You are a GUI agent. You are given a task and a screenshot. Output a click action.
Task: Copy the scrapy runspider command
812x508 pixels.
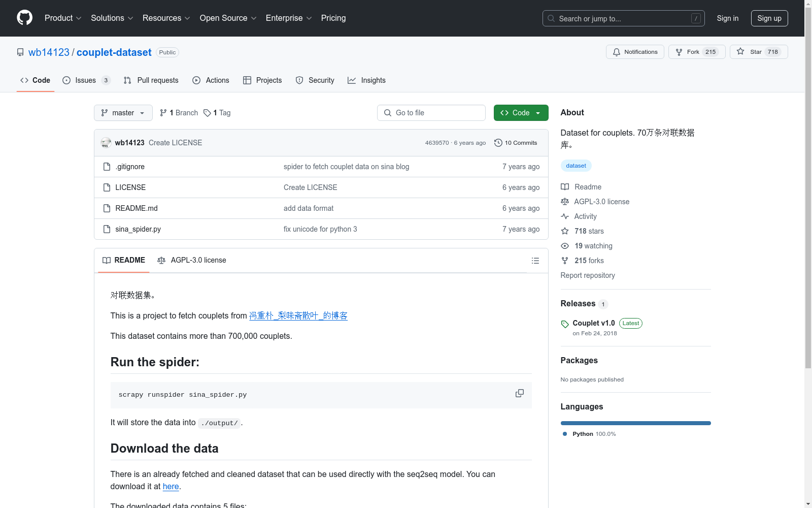520,394
